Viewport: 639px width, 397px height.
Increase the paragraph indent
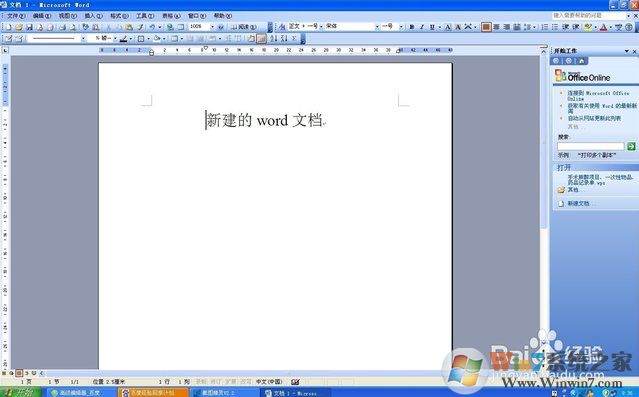coord(575,27)
